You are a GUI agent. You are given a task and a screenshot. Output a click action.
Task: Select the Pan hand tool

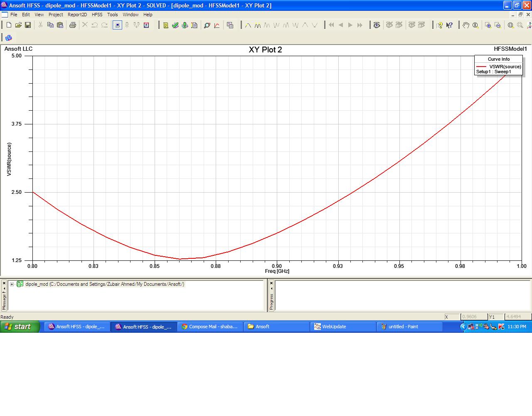(466, 25)
